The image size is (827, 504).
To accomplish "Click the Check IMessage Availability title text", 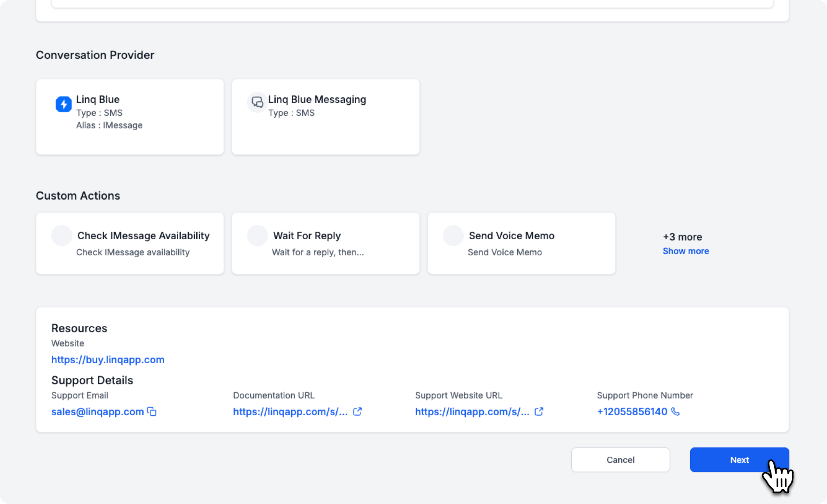I will point(144,236).
